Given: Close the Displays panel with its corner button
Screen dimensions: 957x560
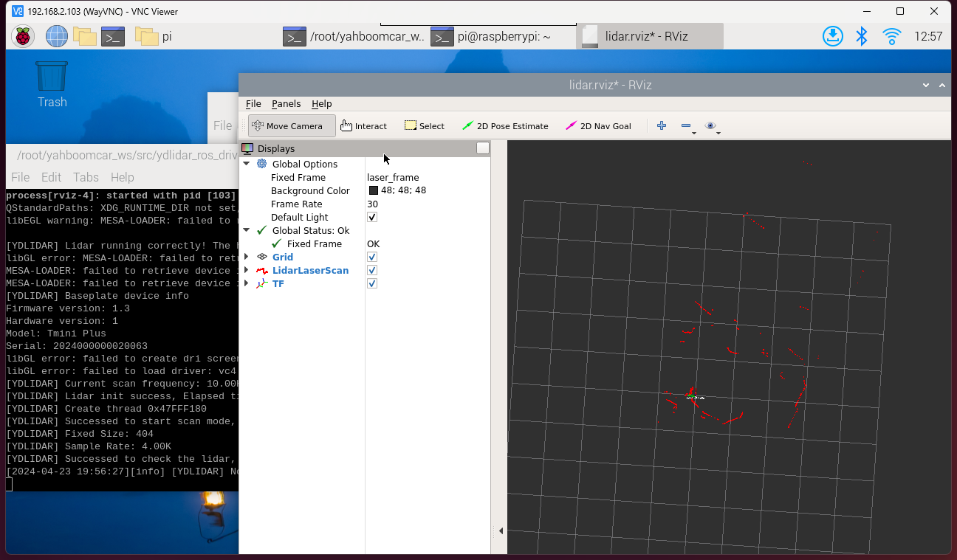Looking at the screenshot, I should pyautogui.click(x=483, y=148).
